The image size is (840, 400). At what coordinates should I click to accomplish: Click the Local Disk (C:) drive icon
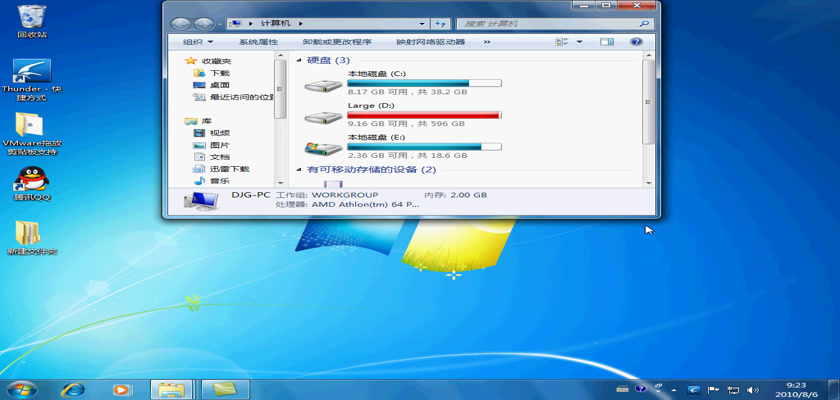(324, 84)
